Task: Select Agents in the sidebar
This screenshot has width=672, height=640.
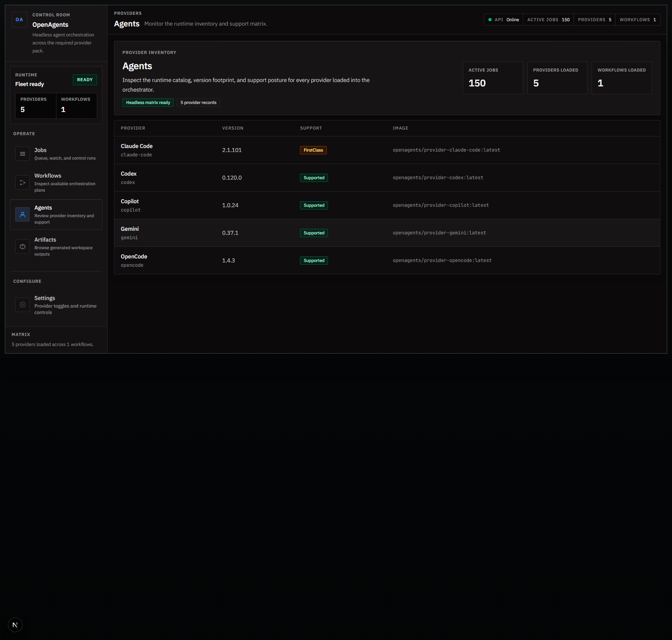Action: pyautogui.click(x=56, y=214)
